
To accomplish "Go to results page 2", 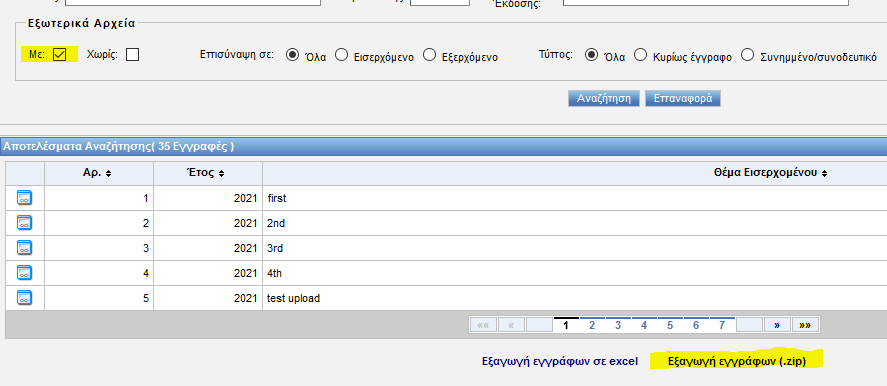I will point(592,325).
